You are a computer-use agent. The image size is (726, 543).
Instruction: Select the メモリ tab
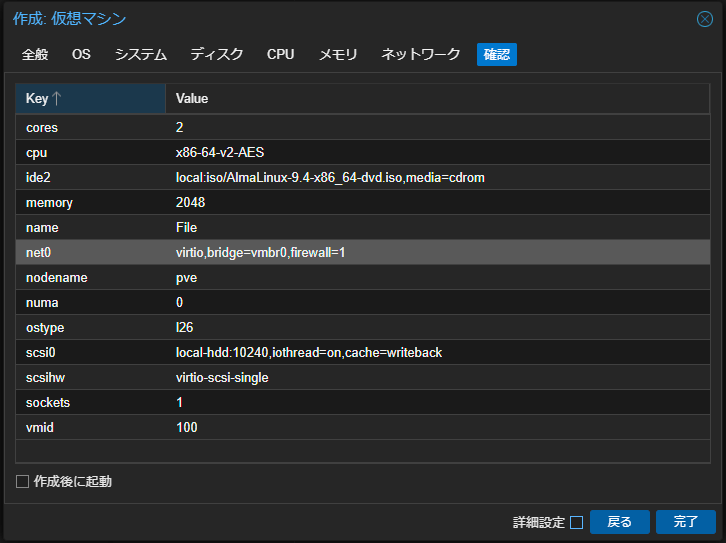338,54
